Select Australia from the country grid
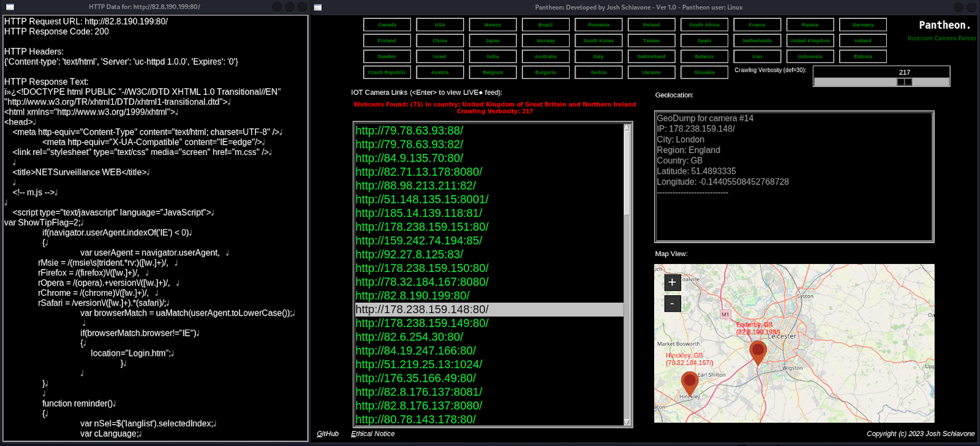 546,56
